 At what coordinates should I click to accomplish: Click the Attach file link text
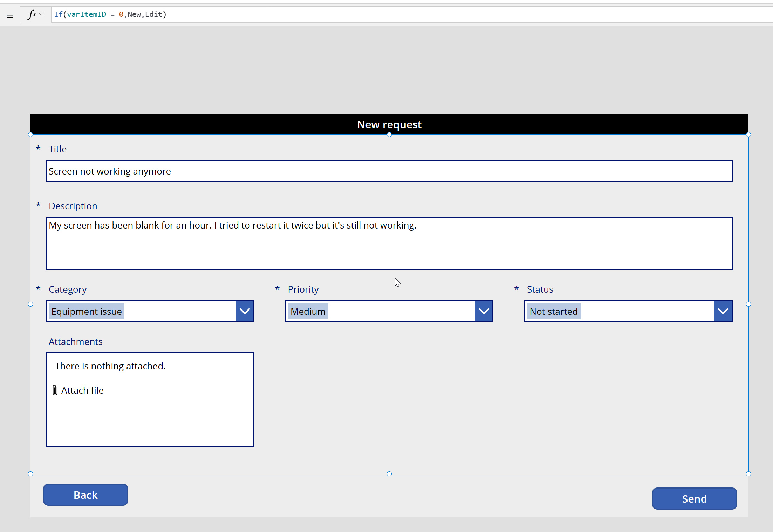(x=82, y=390)
